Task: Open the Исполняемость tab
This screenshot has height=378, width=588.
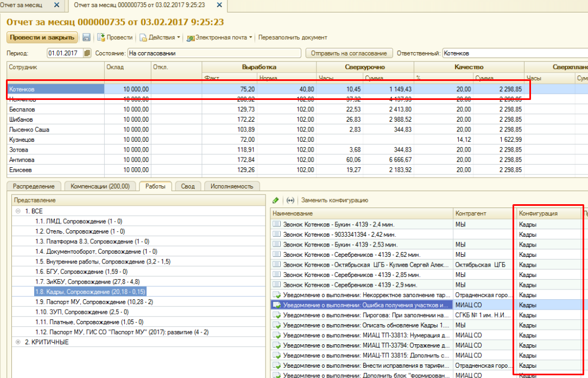Action: click(231, 186)
